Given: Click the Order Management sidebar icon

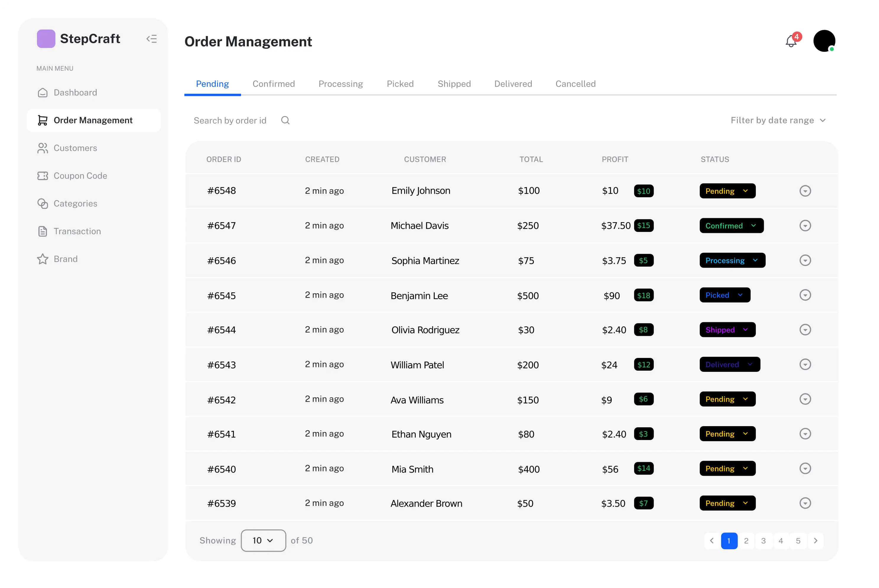Looking at the screenshot, I should click(x=43, y=120).
